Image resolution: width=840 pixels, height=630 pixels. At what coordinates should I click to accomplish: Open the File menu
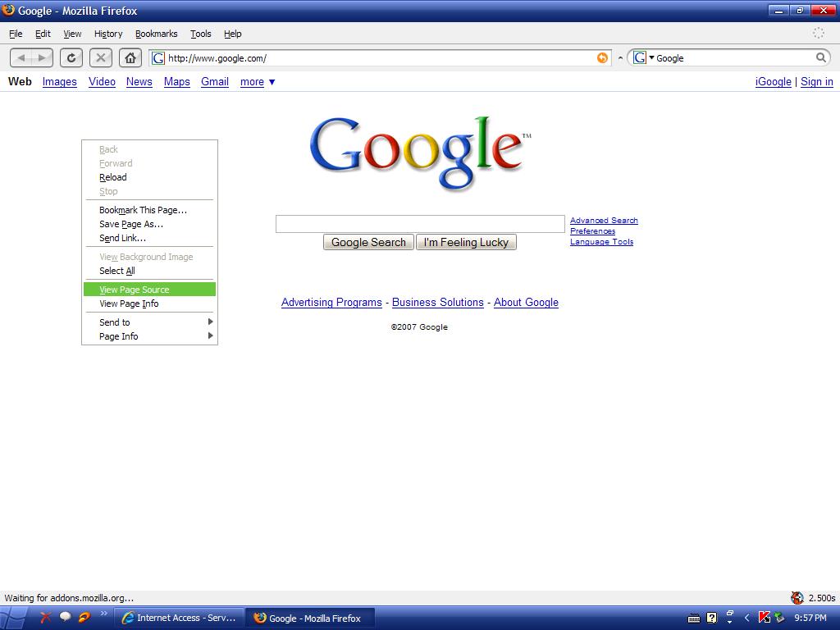pos(16,34)
